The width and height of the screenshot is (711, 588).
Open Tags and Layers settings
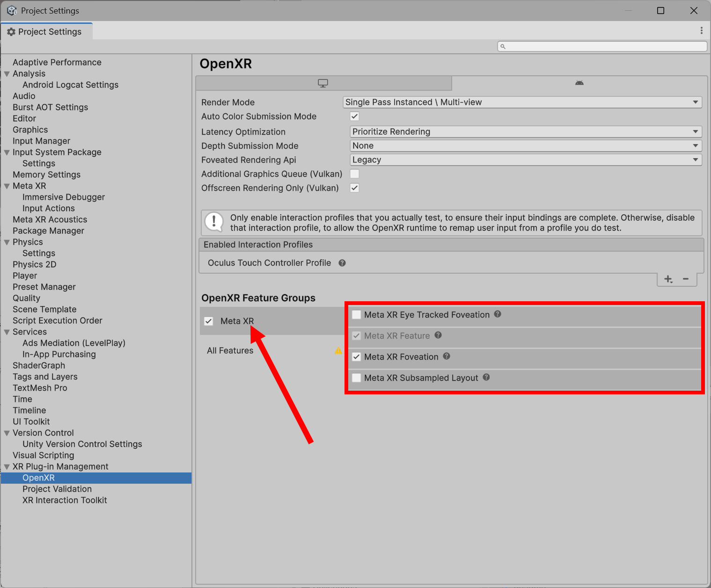(x=45, y=377)
